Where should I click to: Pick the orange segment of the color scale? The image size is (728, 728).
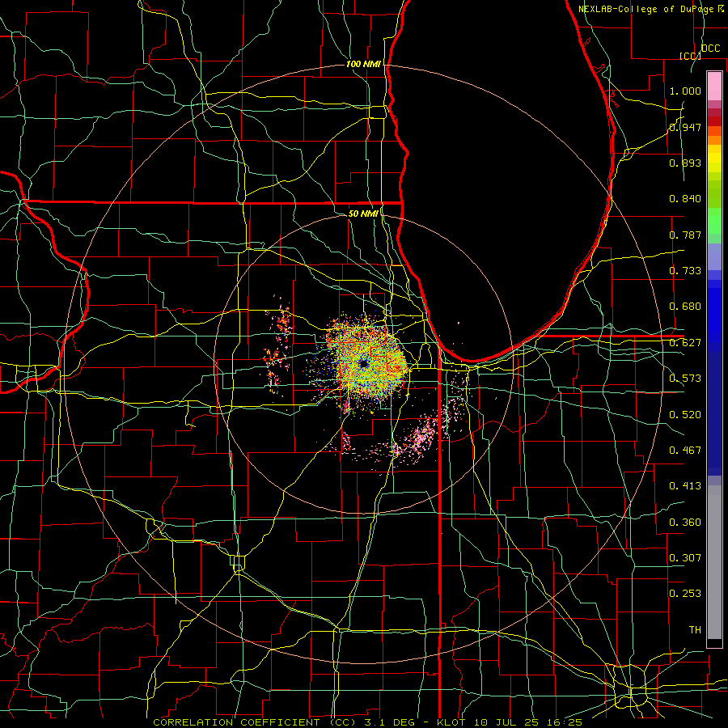(714, 140)
